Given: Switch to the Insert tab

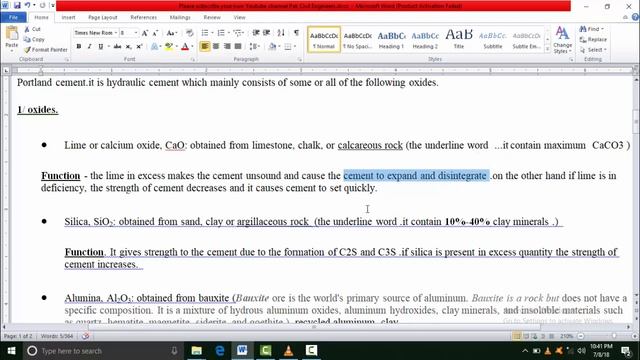Looking at the screenshot, I should point(68,18).
